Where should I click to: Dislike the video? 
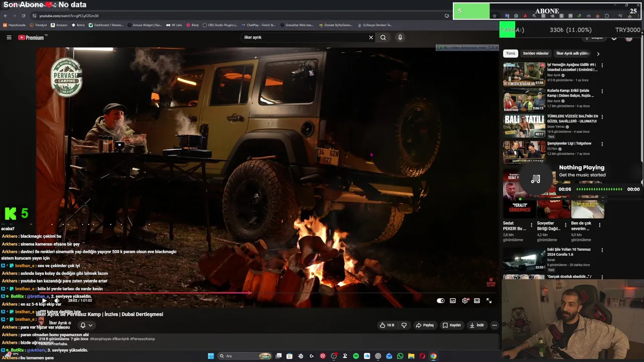(x=404, y=325)
